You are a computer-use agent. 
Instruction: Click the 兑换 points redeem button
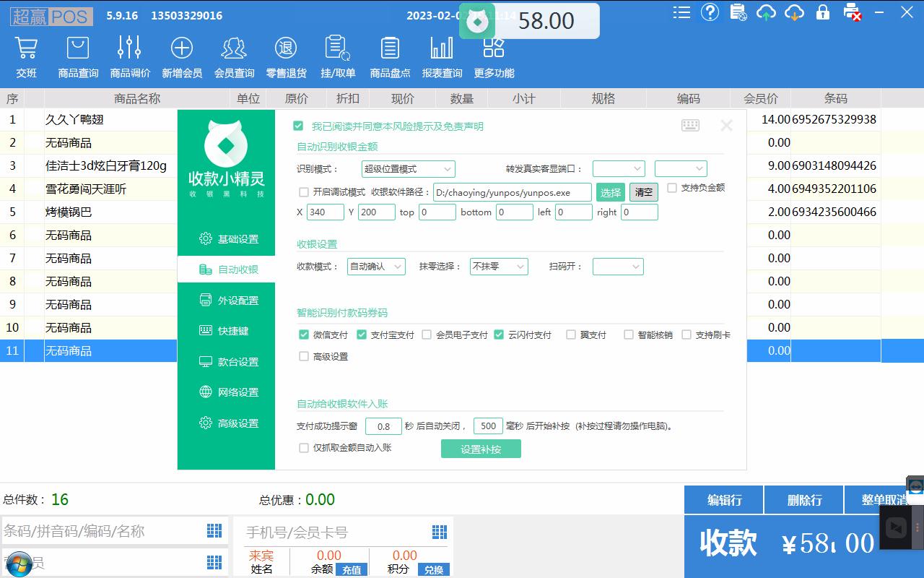[434, 570]
